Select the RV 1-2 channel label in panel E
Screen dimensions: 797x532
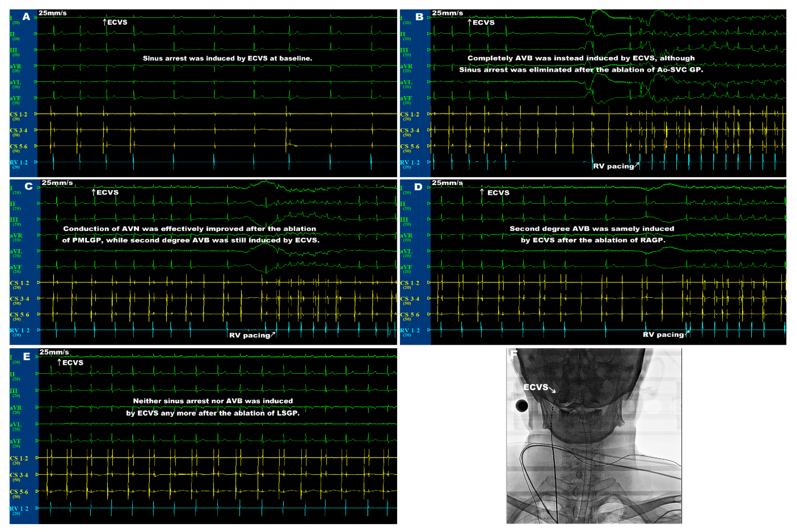[19, 508]
